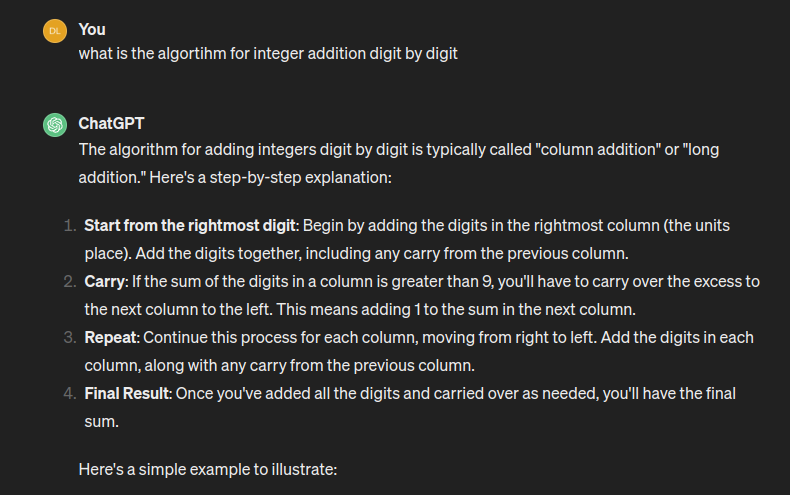Click list number 4 marker

[70, 394]
